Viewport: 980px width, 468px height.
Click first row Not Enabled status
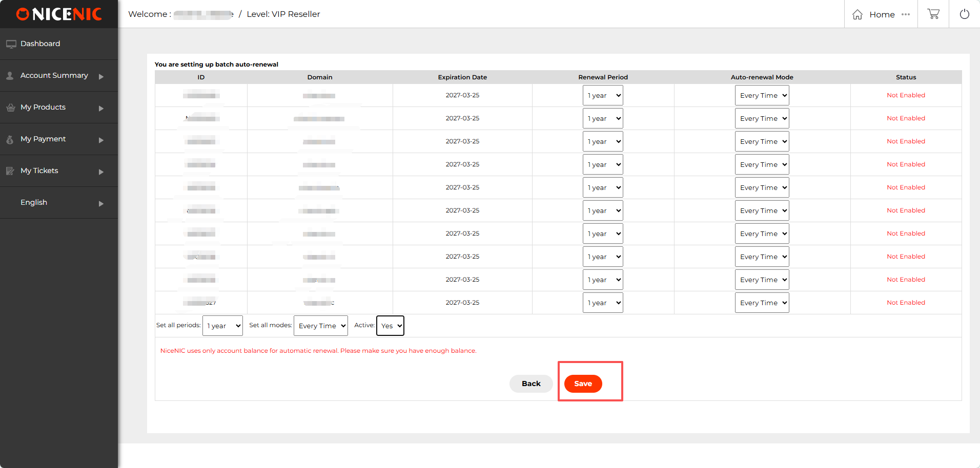click(x=906, y=95)
